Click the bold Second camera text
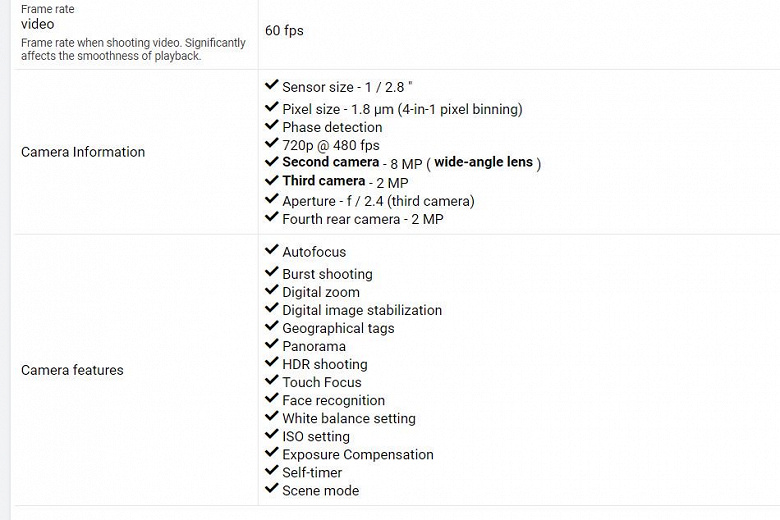Viewport: 780px width, 520px height. (330, 162)
